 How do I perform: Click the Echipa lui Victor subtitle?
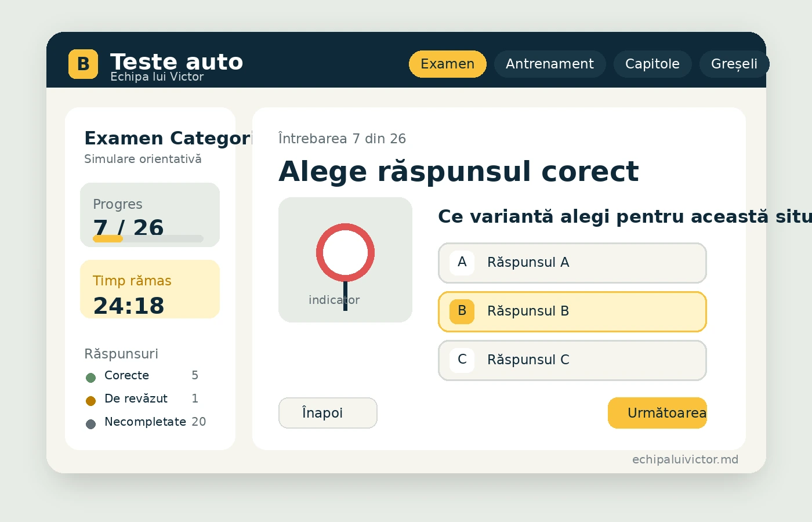[157, 77]
